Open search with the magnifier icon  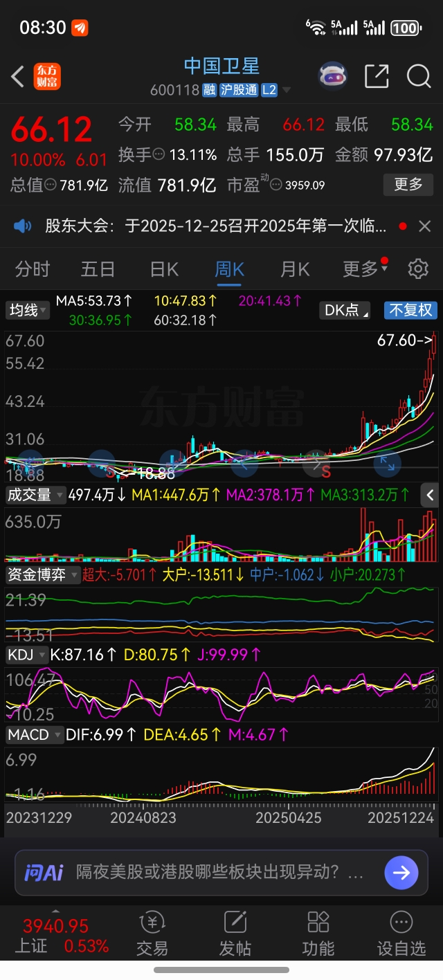point(419,76)
